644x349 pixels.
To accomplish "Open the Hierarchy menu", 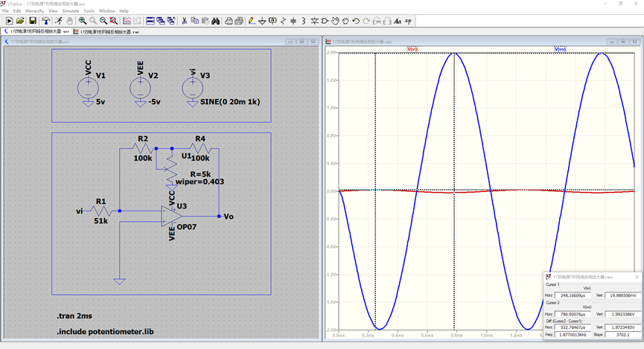I will [34, 11].
